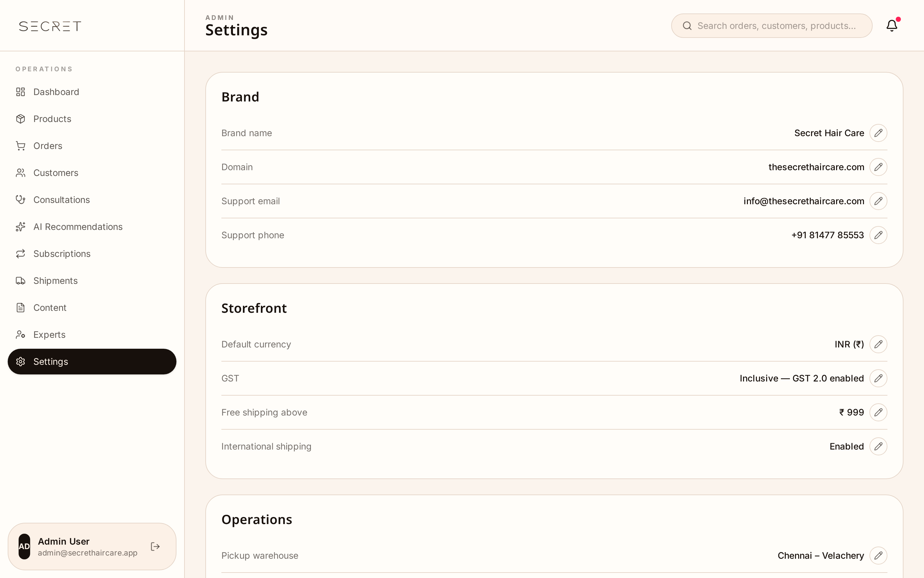
Task: Click the Products box icon
Action: (21, 119)
